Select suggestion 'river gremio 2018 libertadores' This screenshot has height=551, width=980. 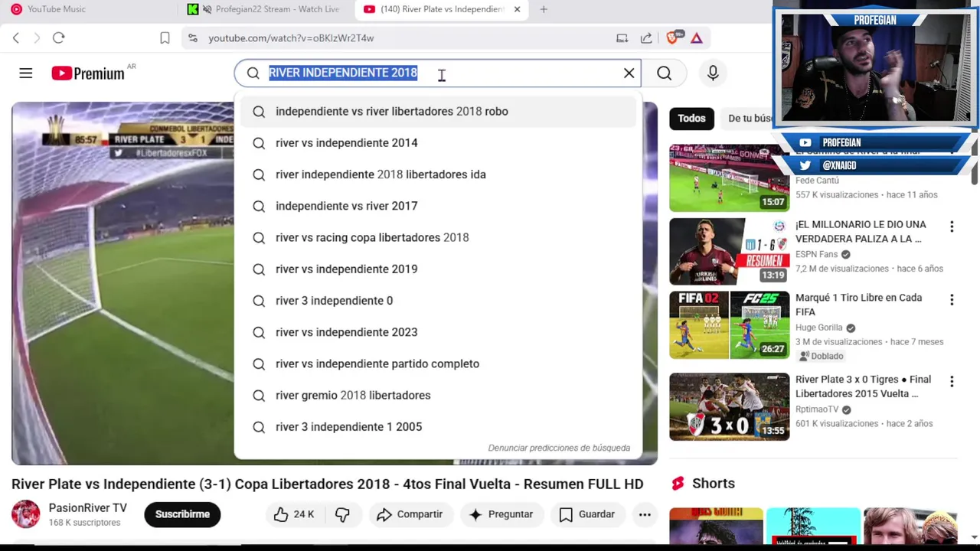click(x=438, y=396)
